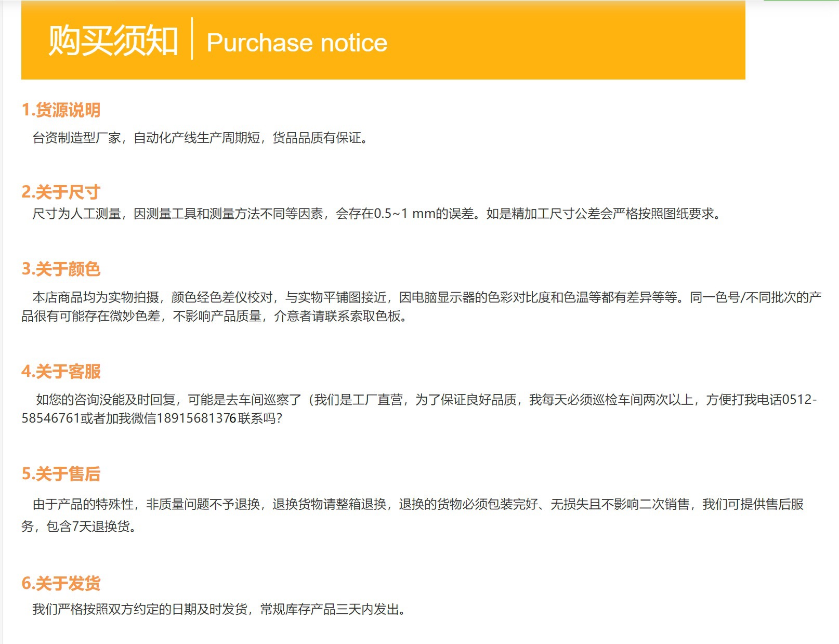Select the line starting 本店商品均为实物拍摄
Viewport: 839px width, 644px height.
(x=427, y=297)
